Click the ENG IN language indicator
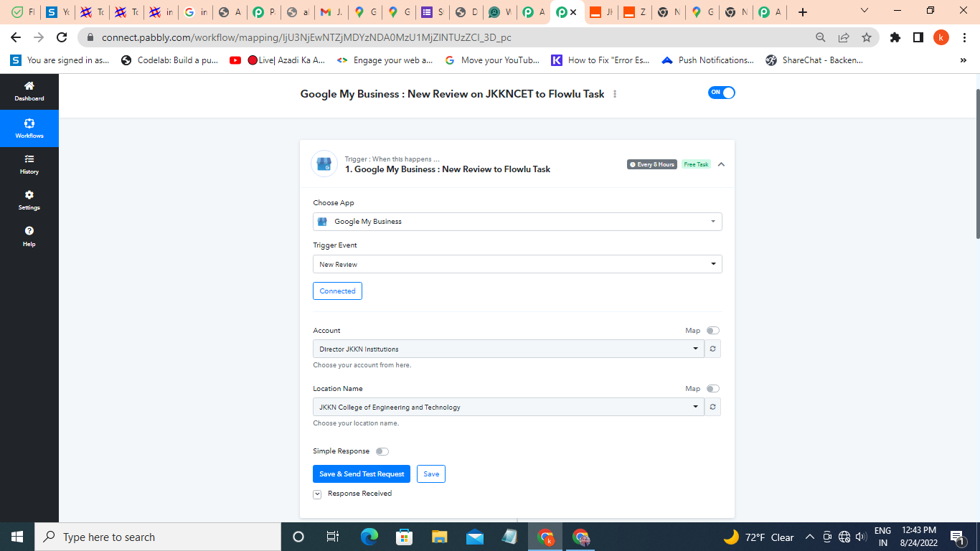The width and height of the screenshot is (980, 551). pyautogui.click(x=882, y=537)
